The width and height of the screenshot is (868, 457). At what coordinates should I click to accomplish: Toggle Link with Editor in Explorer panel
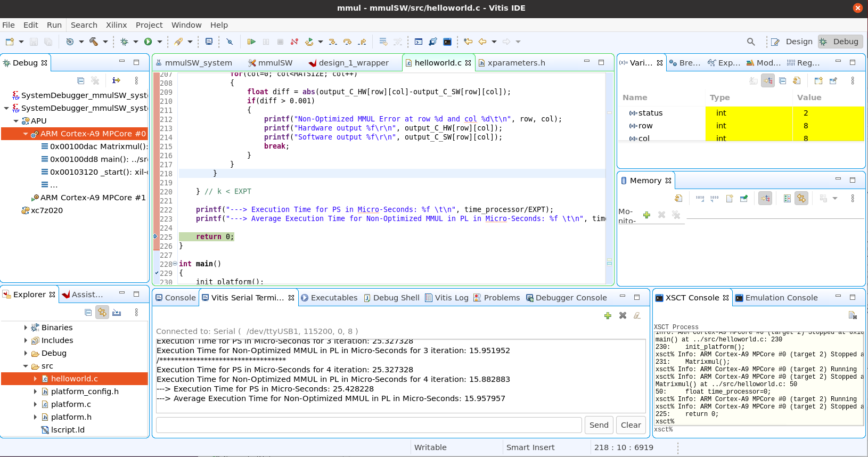tap(102, 312)
